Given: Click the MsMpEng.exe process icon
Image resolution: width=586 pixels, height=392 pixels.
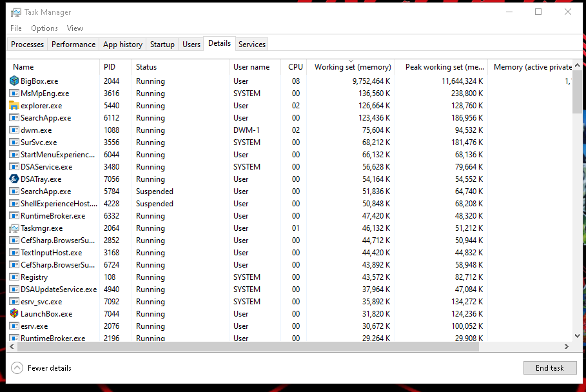Looking at the screenshot, I should 14,93.
